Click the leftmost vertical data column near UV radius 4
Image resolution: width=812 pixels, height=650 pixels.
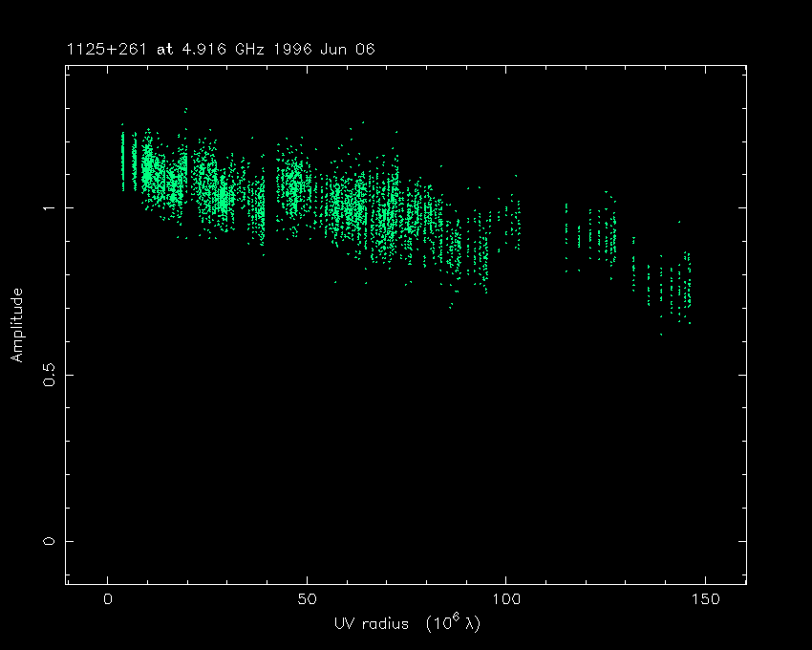[x=123, y=161]
